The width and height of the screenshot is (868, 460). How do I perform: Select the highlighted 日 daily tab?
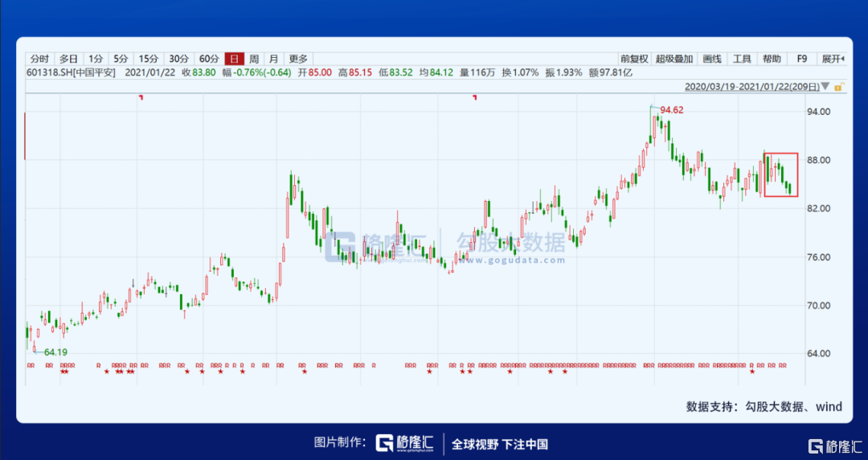[234, 59]
